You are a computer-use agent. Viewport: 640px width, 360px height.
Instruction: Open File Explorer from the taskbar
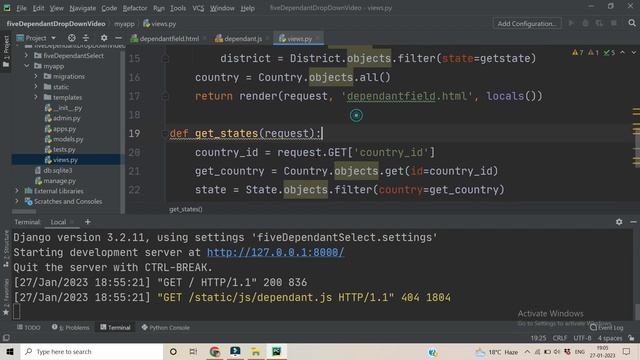[x=256, y=351]
